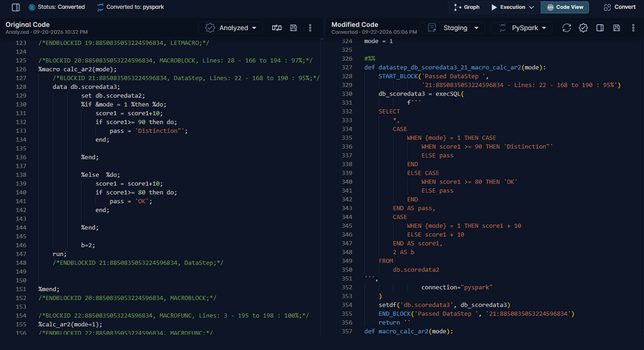Click the compare icon in Original Code header

(277, 28)
